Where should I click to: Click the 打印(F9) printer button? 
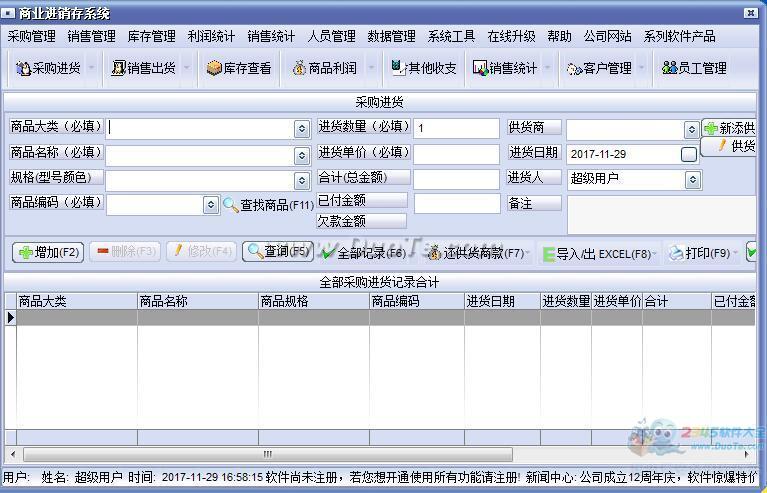(x=700, y=253)
